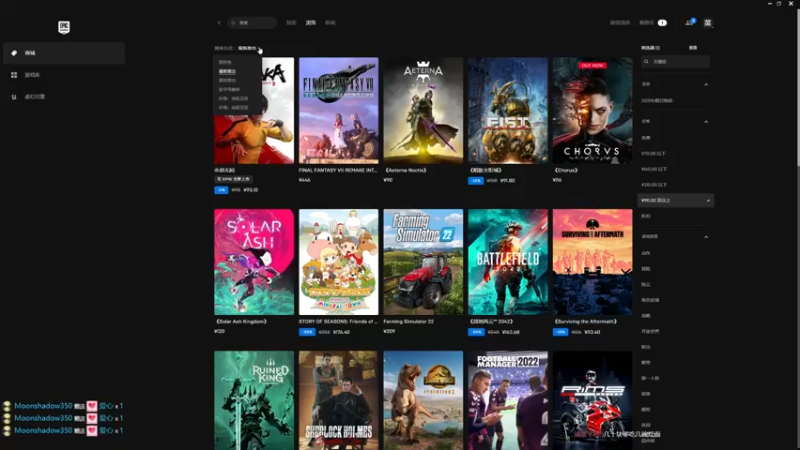The width and height of the screenshot is (800, 450).
Task: Click the Solar Ash Kingdom title text
Action: (x=241, y=322)
